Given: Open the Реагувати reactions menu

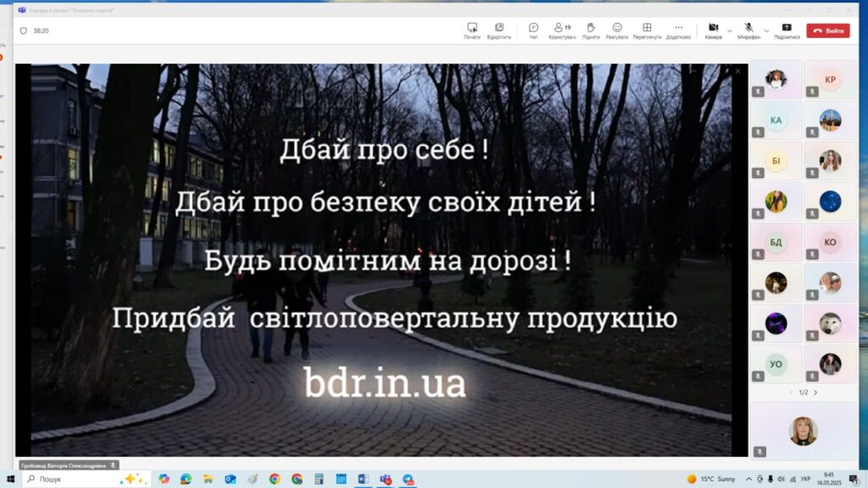Looking at the screenshot, I should point(617,30).
